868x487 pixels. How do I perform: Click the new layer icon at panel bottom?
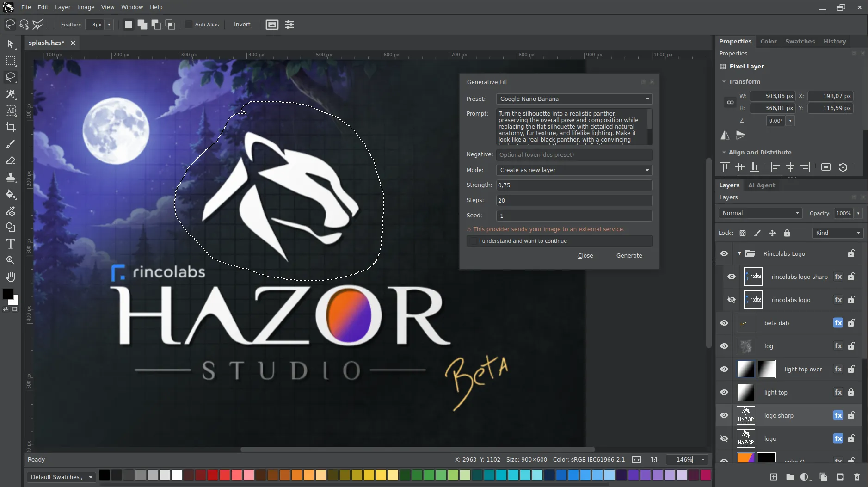click(773, 477)
